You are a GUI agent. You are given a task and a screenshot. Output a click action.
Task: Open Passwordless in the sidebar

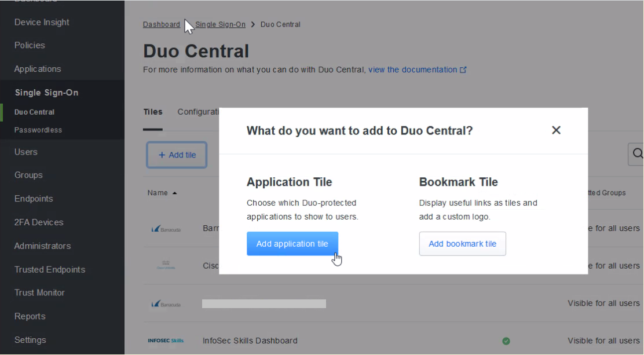38,130
